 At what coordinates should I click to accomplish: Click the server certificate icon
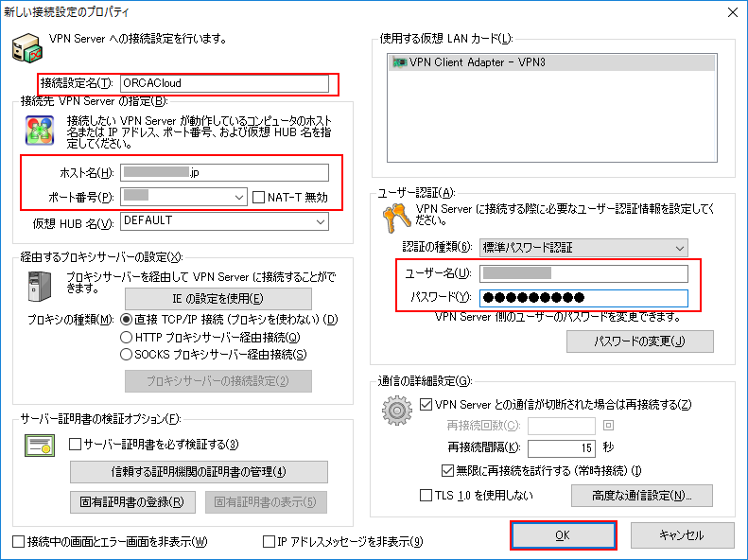(40, 445)
